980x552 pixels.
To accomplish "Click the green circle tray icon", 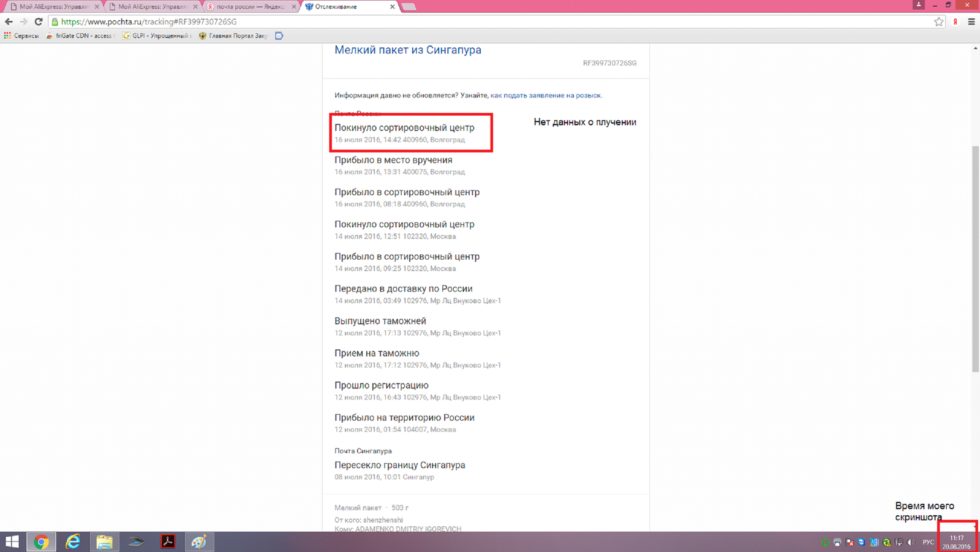I will pos(825,542).
